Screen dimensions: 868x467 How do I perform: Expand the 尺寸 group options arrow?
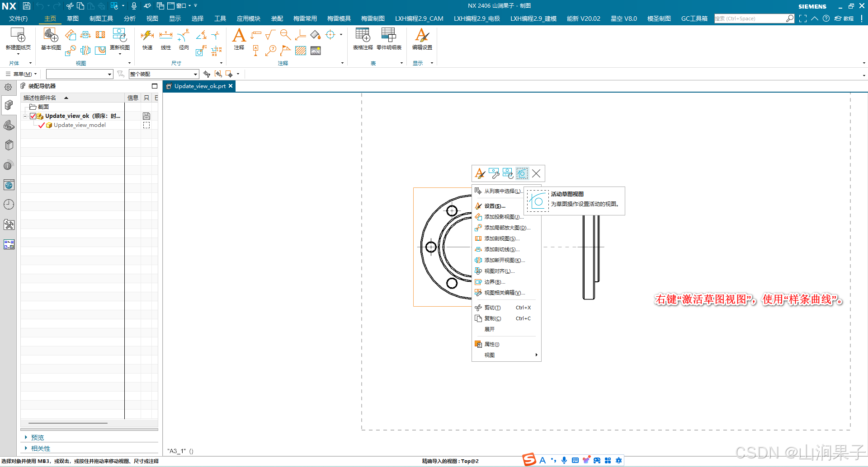tap(221, 63)
